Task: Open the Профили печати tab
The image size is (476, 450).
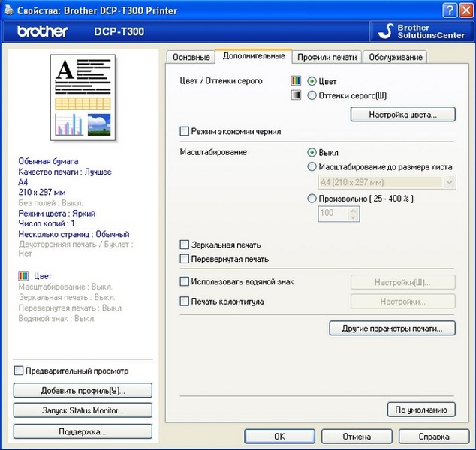Action: tap(327, 57)
